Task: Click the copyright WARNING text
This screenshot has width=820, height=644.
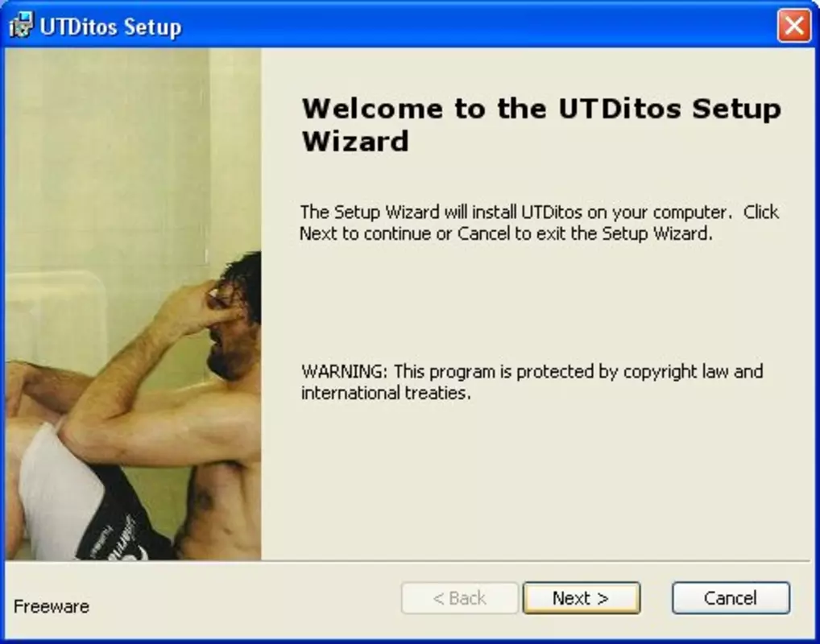Action: tap(532, 382)
